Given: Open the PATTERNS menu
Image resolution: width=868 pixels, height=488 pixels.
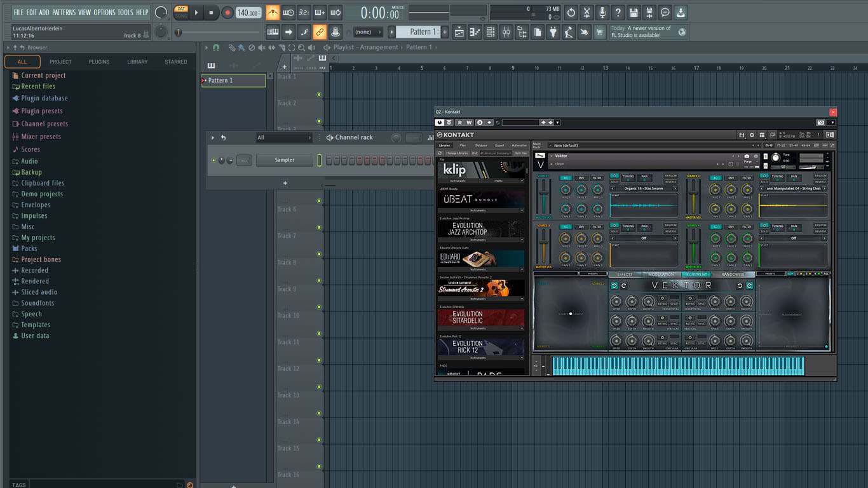Looking at the screenshot, I should tap(64, 12).
